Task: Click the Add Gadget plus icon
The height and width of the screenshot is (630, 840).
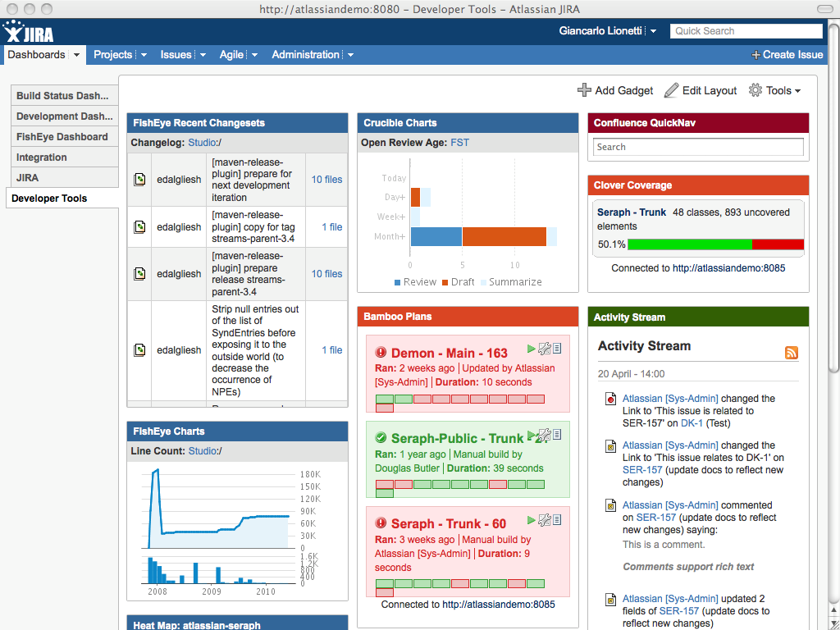Action: pos(584,90)
